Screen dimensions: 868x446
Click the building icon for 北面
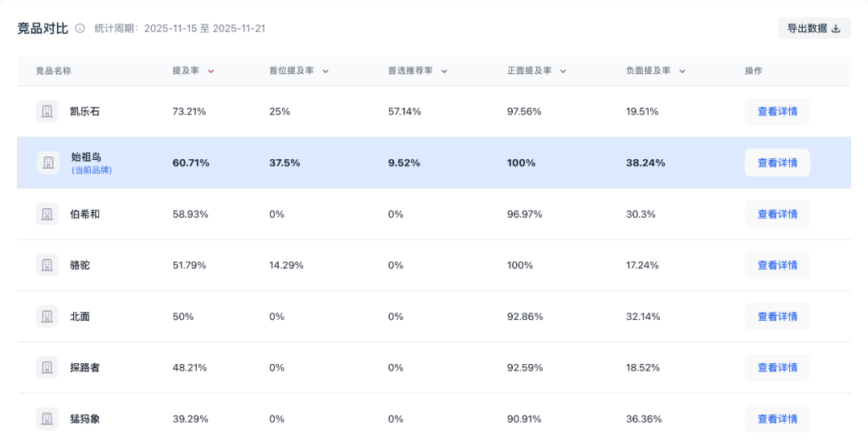point(47,317)
